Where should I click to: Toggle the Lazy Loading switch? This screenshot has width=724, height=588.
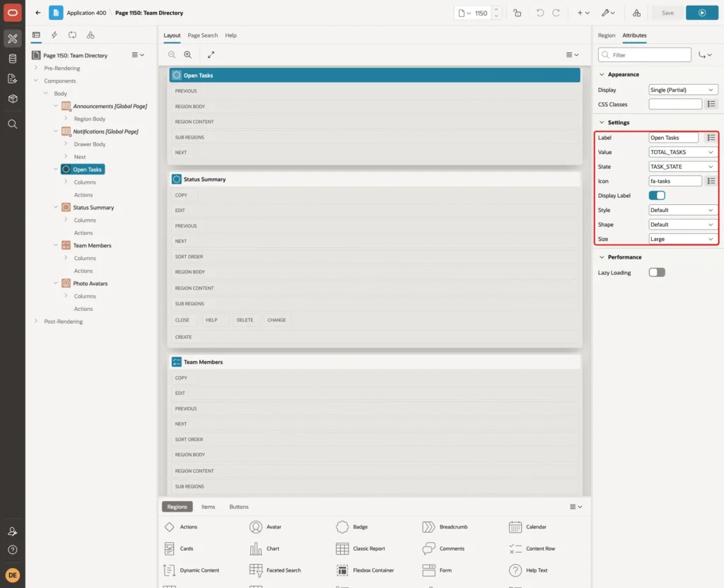[657, 273]
